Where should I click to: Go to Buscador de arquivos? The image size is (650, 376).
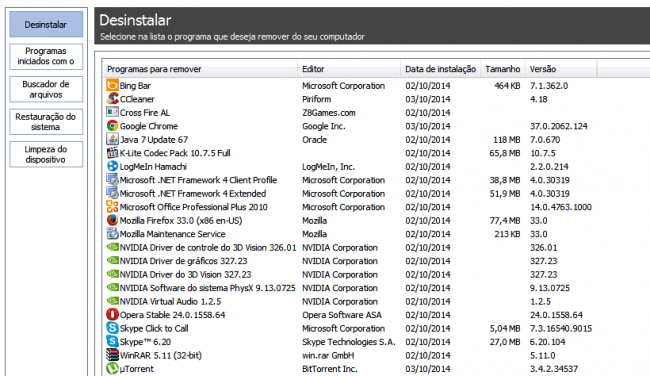(46, 89)
